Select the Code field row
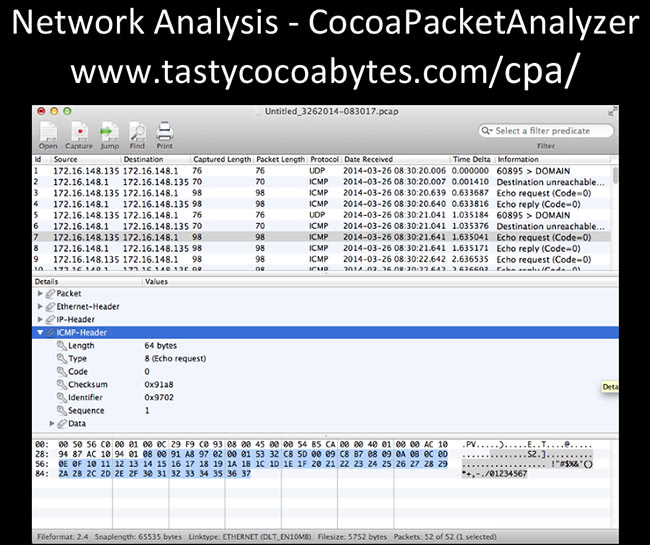Screen dimensions: 650x545 point(325,371)
